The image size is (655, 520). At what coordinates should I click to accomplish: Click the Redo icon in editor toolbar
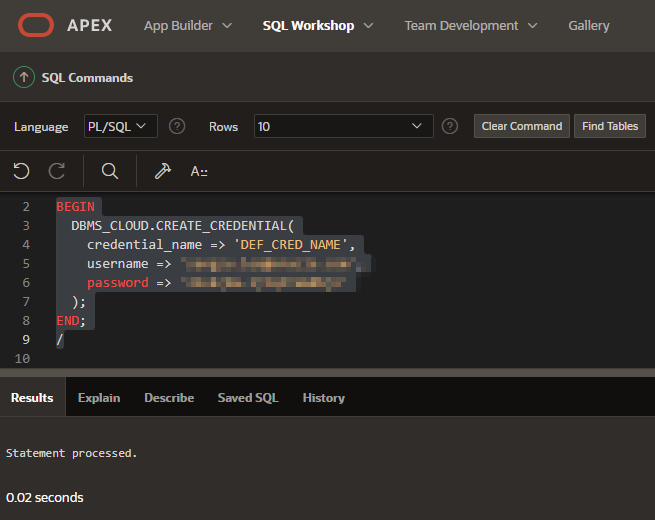click(57, 171)
